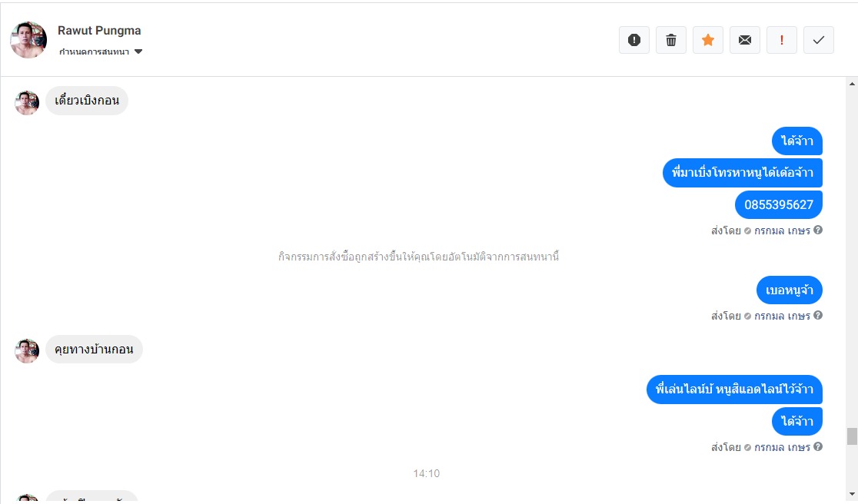Mark conversation unread with envelope icon

745,40
